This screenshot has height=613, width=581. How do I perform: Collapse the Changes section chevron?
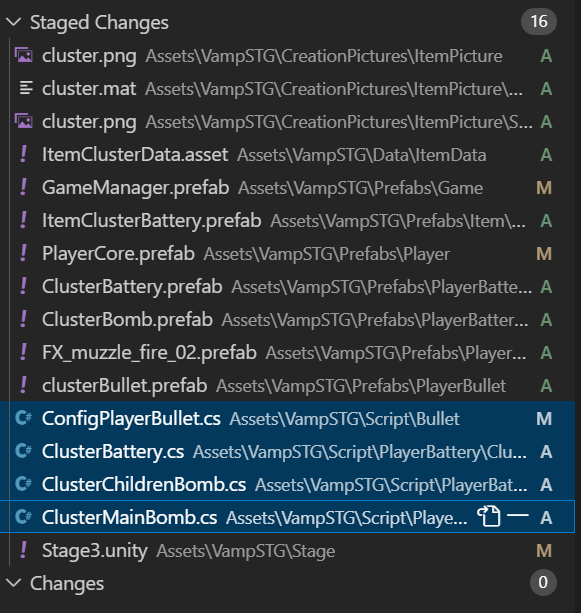14,583
